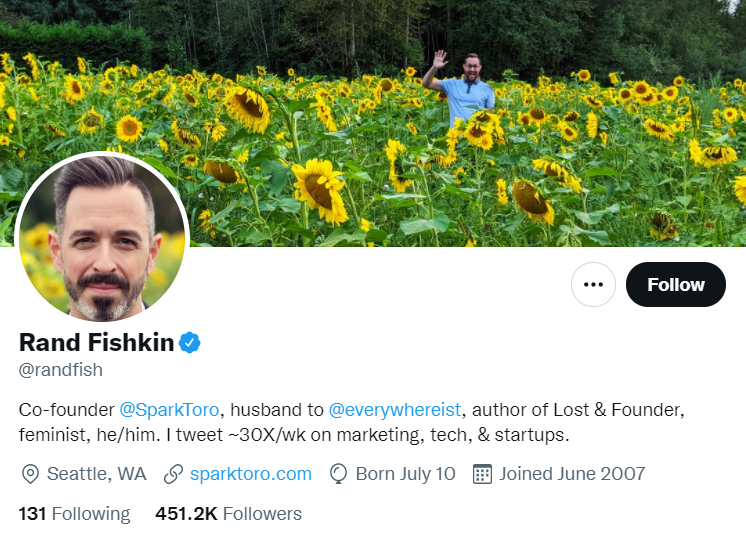Click the birthday balloon icon
The width and height of the screenshot is (746, 535).
[338, 474]
